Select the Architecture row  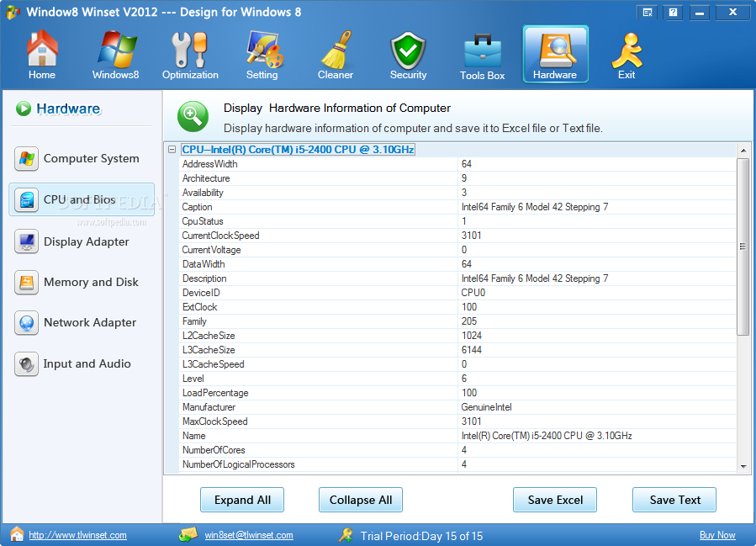(x=457, y=178)
